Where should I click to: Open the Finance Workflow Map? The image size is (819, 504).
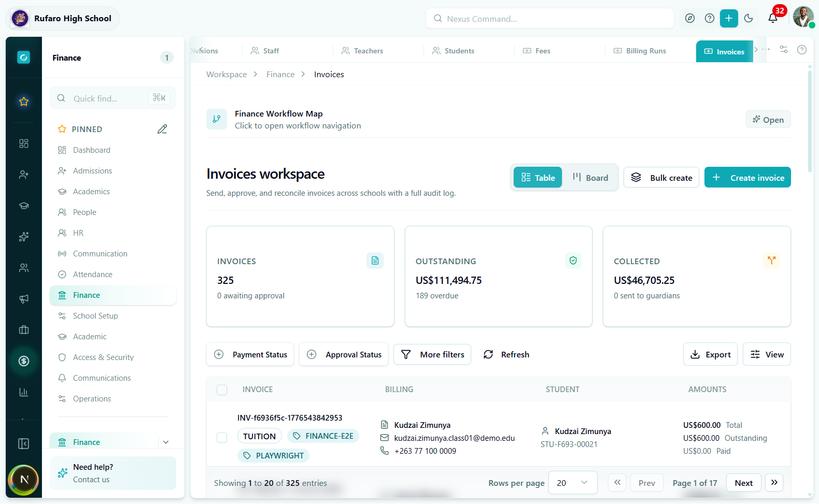point(768,120)
